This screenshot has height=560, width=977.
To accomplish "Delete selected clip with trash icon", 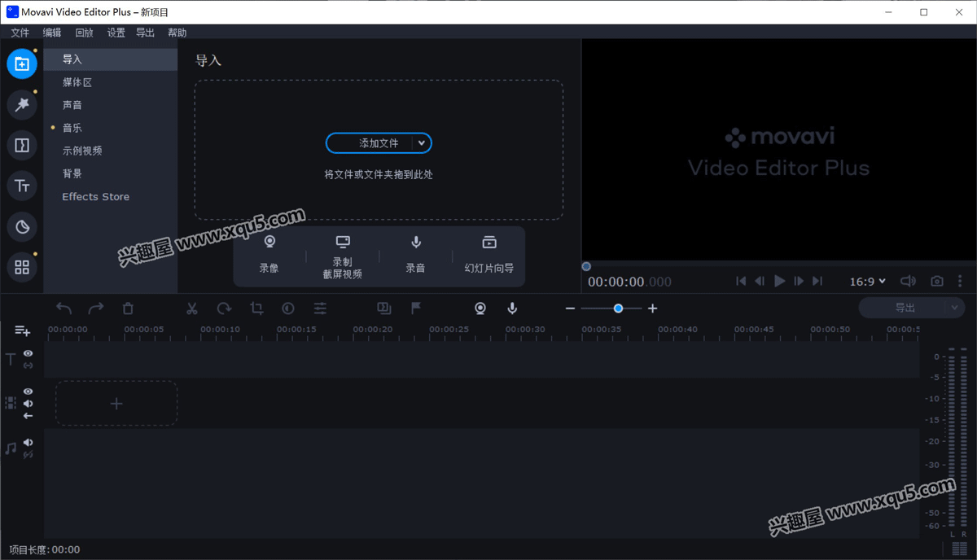I will 128,308.
